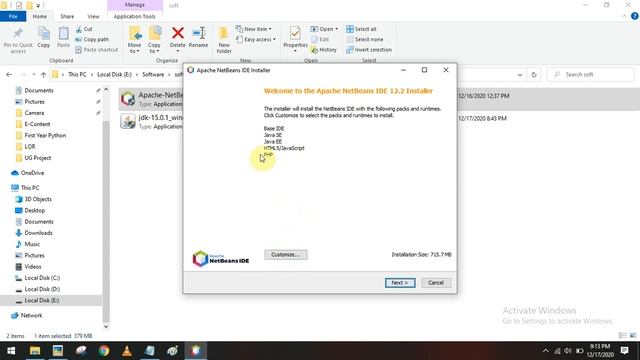Click Customize button in NetBeans installer
This screenshot has height=360, width=640.
(x=286, y=255)
